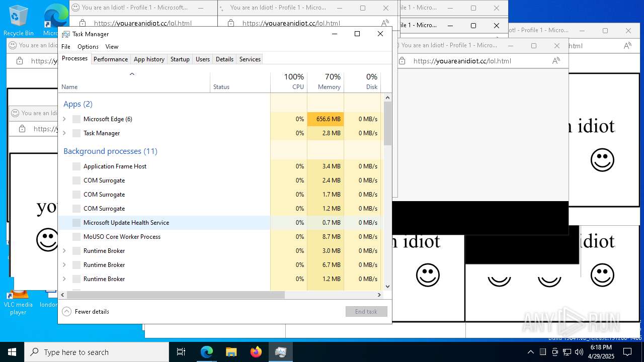The height and width of the screenshot is (362, 644).
Task: Switch to the Services tab
Action: 250,59
